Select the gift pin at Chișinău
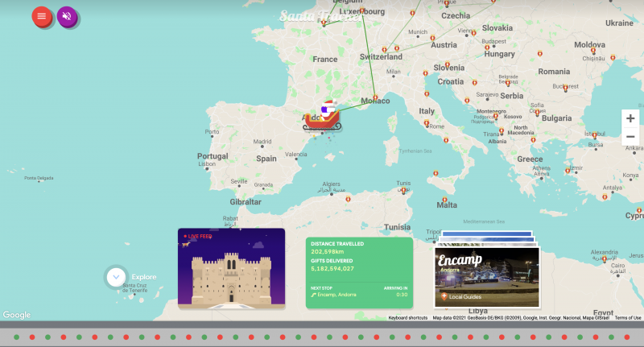This screenshot has height=347, width=644. [x=593, y=51]
